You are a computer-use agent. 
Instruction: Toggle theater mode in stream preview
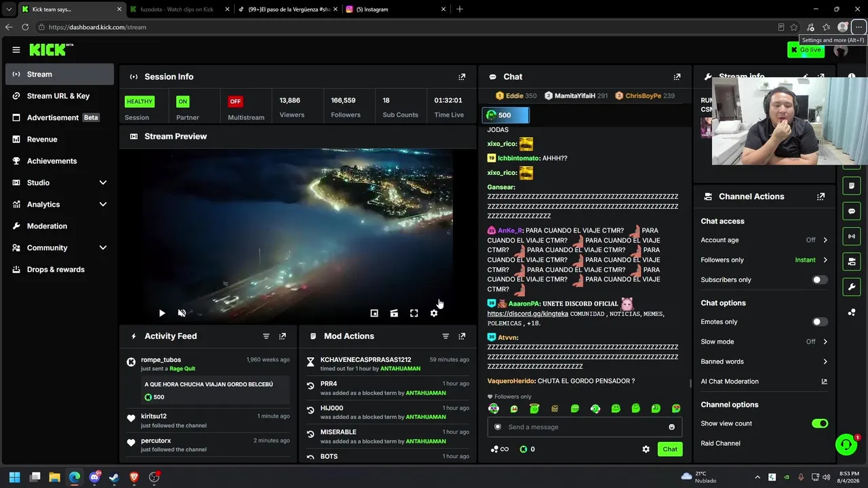[394, 313]
